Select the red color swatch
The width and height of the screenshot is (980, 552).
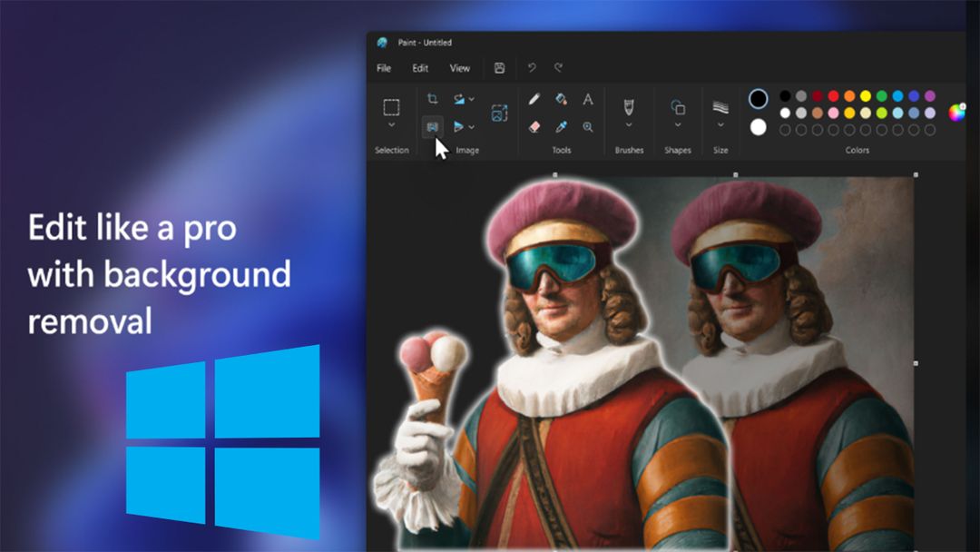point(832,96)
